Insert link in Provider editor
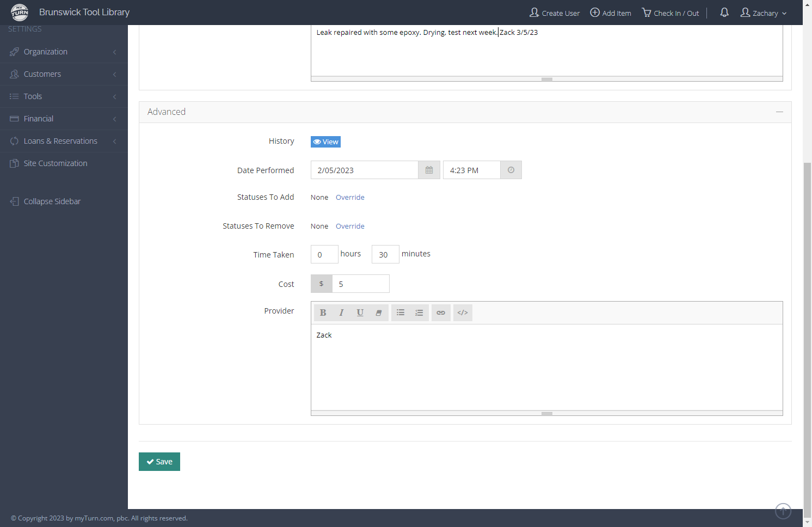The height and width of the screenshot is (527, 812). (x=441, y=312)
